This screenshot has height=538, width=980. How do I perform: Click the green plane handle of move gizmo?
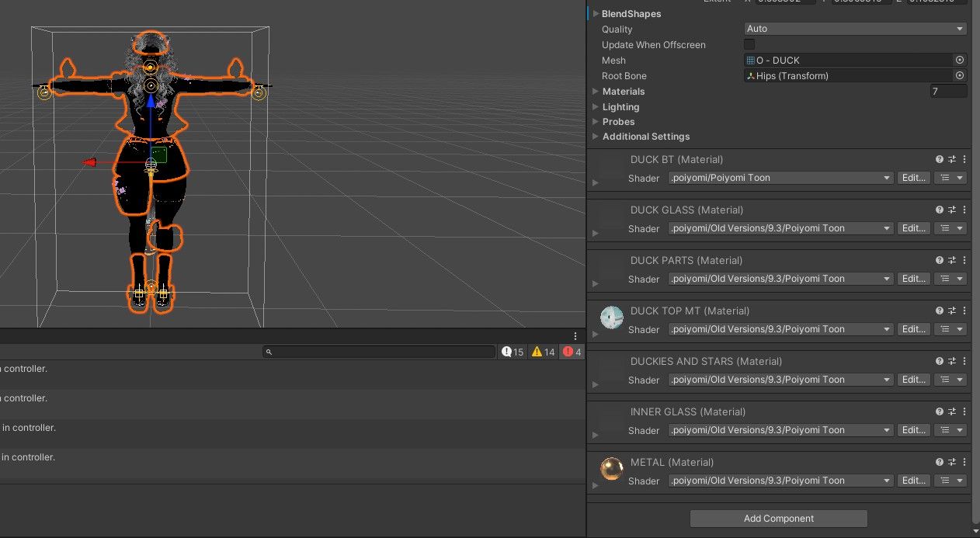(x=159, y=154)
